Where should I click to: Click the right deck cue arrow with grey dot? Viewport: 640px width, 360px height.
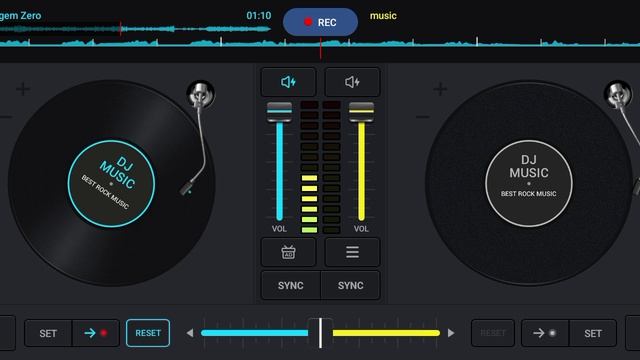pos(545,333)
